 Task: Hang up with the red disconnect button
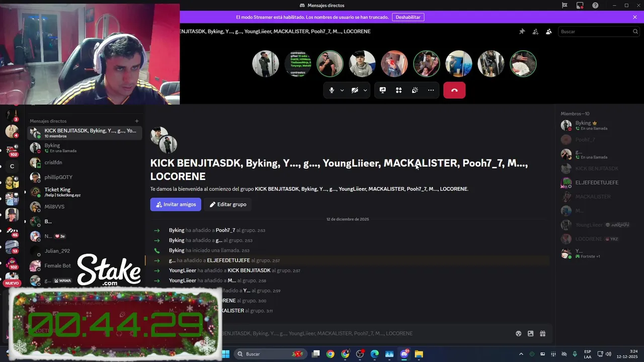(x=454, y=90)
